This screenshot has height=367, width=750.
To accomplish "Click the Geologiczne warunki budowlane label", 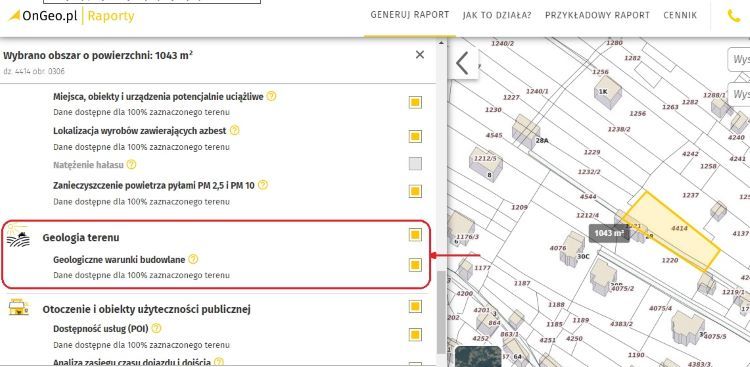I will point(119,260).
